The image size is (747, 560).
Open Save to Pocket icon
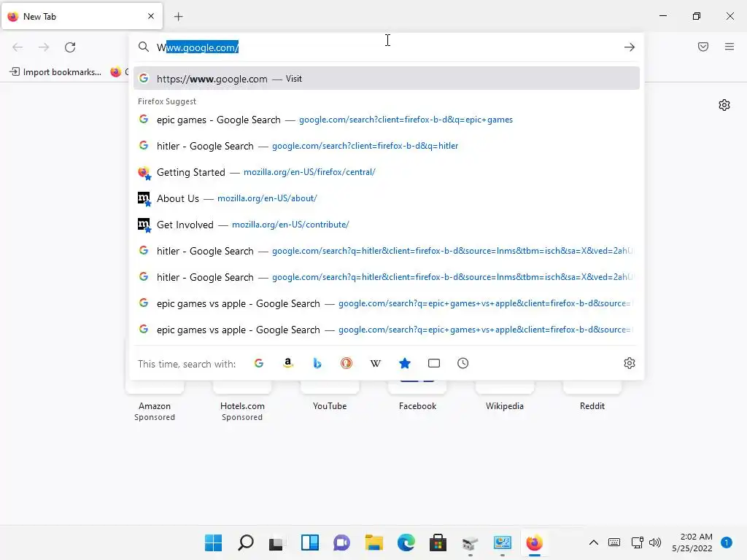703,47
